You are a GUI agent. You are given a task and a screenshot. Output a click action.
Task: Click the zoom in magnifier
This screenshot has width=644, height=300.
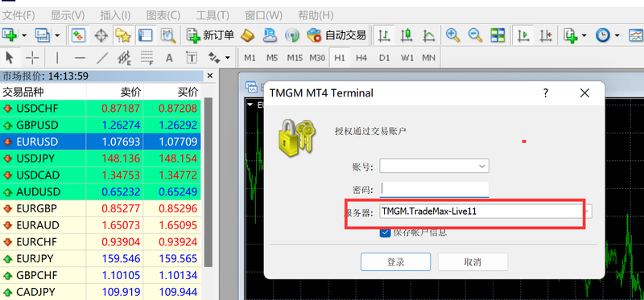[452, 35]
